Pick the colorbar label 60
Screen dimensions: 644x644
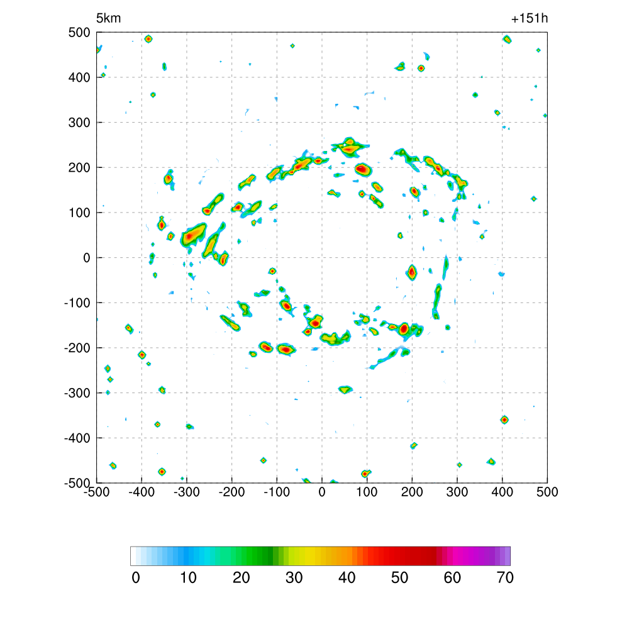click(452, 578)
